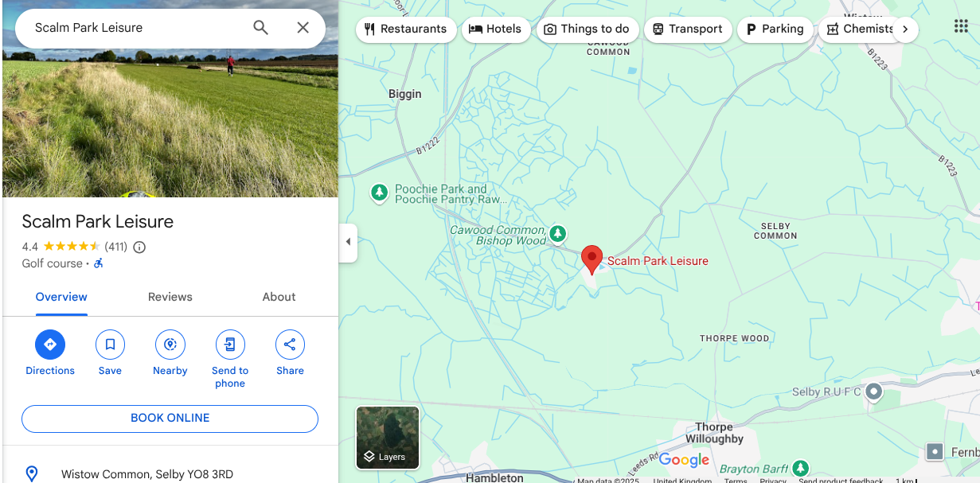Save this place with bookmark icon
Screen dimensions: 980x483
[110, 345]
